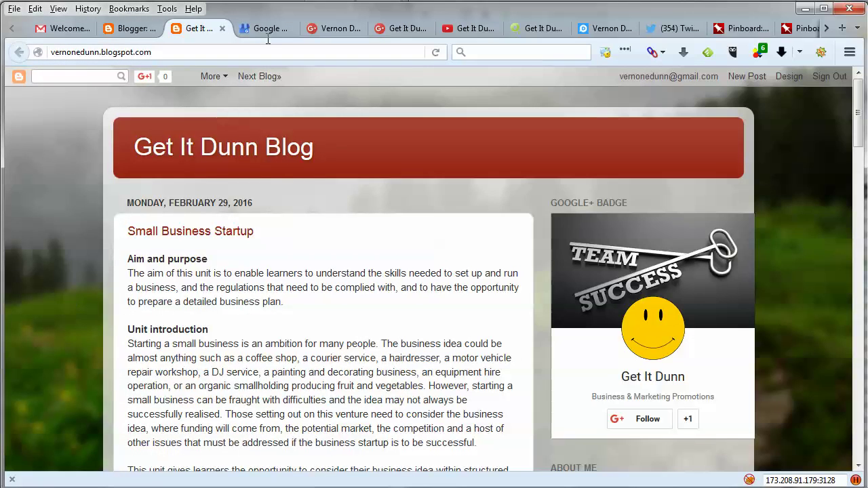The image size is (868, 488).
Task: Click the Sign Out link
Action: point(829,77)
